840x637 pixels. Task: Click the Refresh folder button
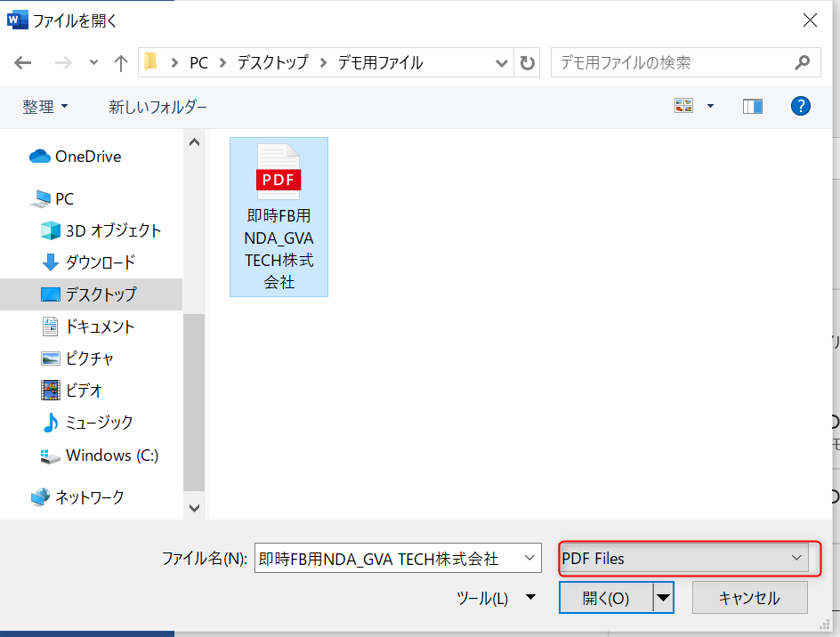pyautogui.click(x=528, y=63)
